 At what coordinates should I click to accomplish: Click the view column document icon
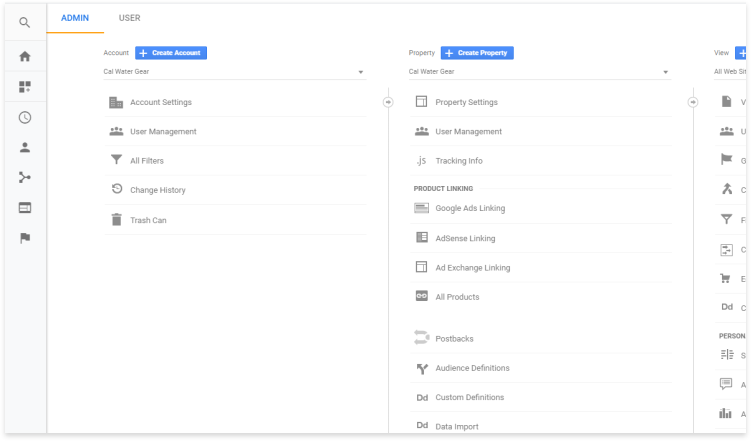coord(727,102)
